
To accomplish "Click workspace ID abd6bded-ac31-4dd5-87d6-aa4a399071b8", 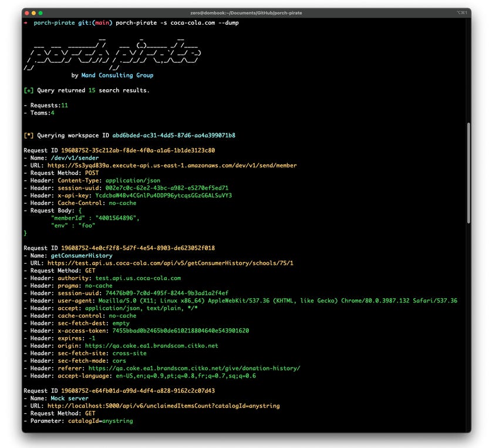I will 174,136.
